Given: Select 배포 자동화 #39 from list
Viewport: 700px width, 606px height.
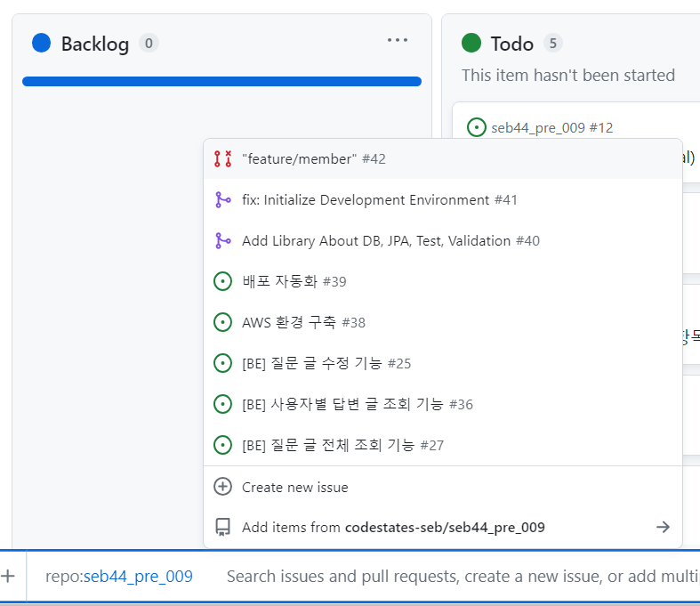Looking at the screenshot, I should (443, 281).
